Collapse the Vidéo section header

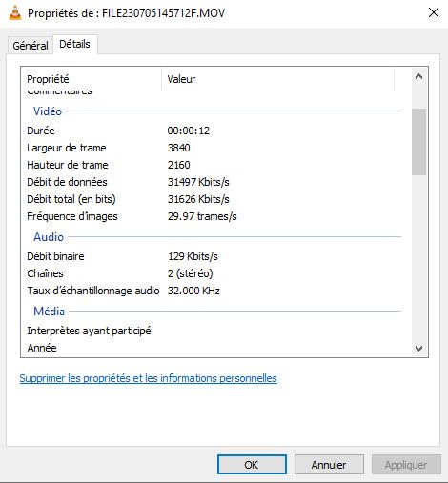(48, 111)
